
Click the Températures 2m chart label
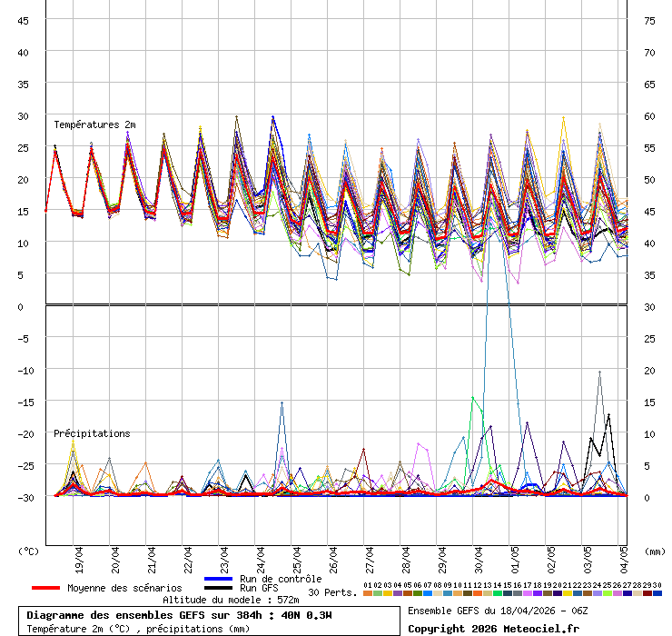[x=94, y=124]
